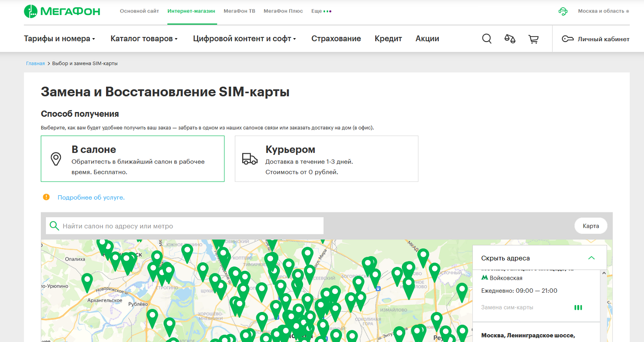Open Москва и область region selector
644x342 pixels.
pyautogui.click(x=603, y=11)
